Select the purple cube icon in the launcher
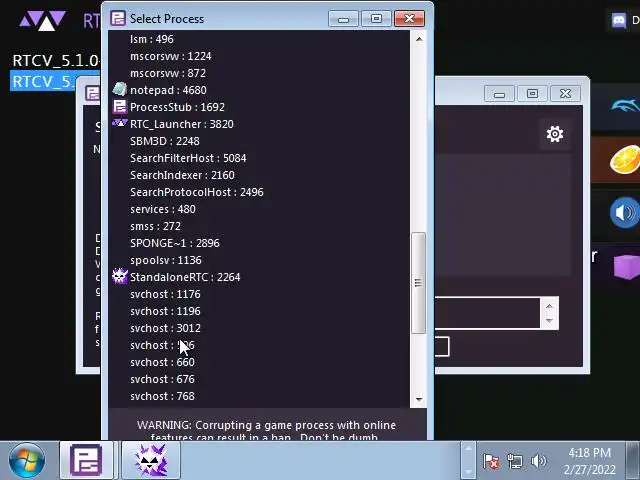Screen dimensions: 640x480 pos(627,266)
